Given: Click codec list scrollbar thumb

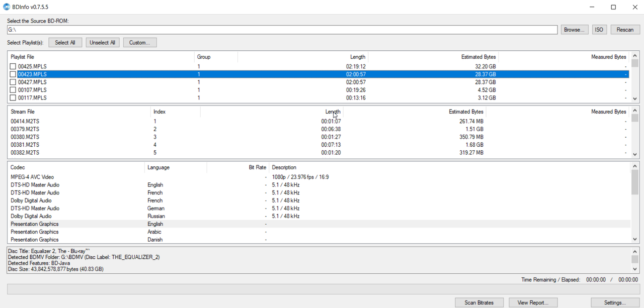Looking at the screenshot, I should [x=634, y=182].
